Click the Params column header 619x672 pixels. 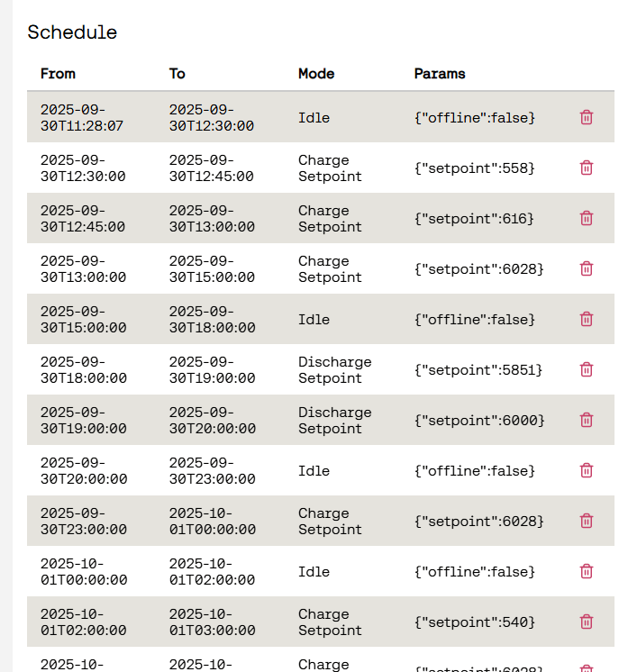[x=440, y=74]
